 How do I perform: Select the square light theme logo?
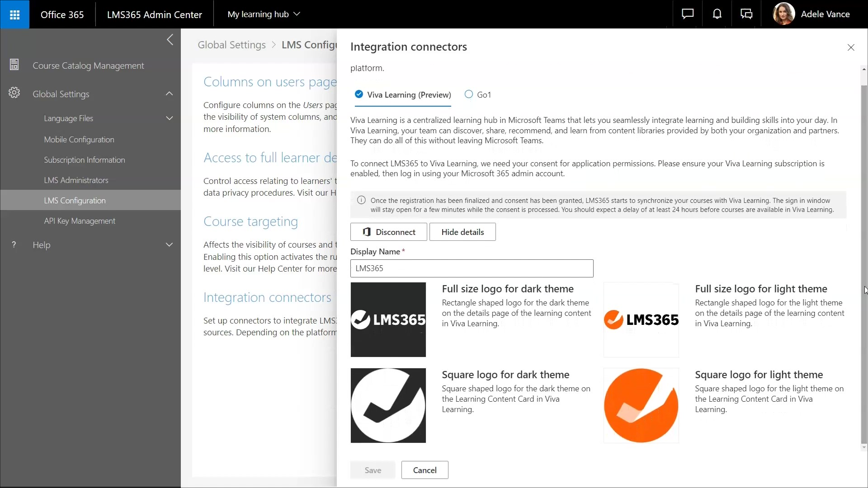(x=641, y=406)
